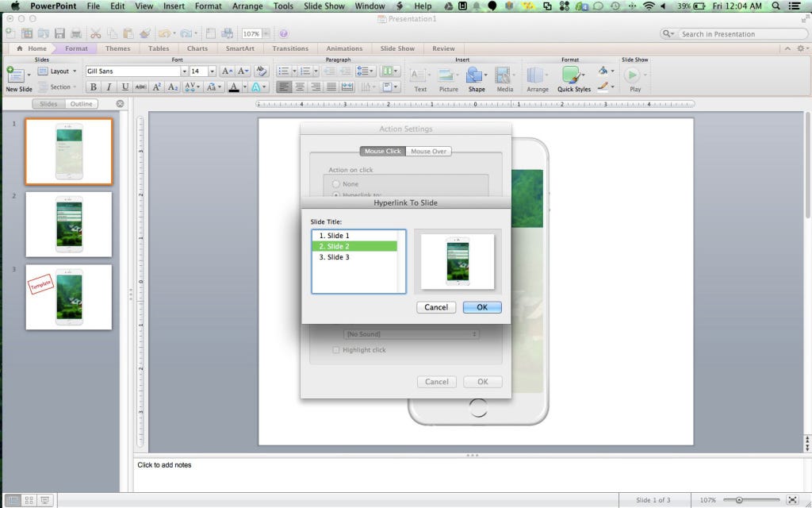Switch the pane to Slides view
The image size is (812, 508).
pyautogui.click(x=48, y=104)
